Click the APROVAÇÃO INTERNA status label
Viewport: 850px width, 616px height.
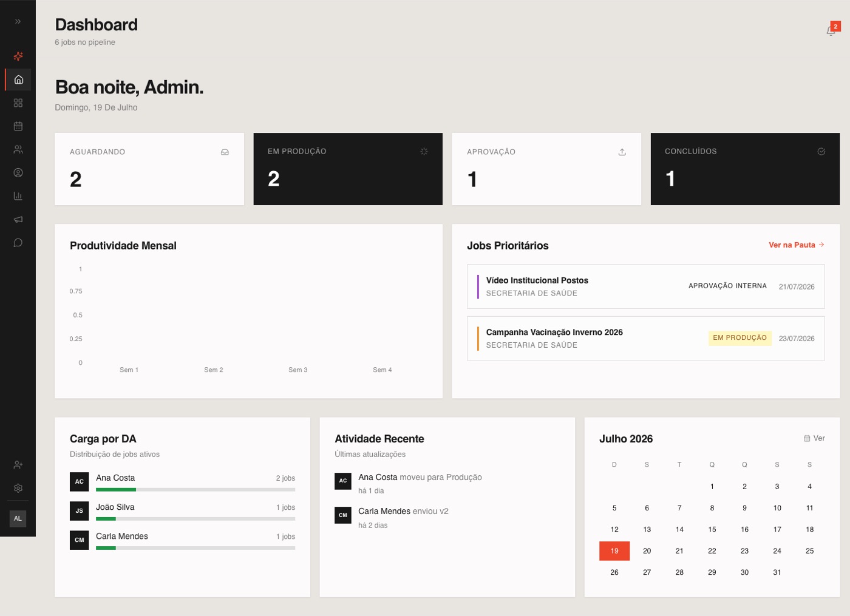[x=727, y=286]
